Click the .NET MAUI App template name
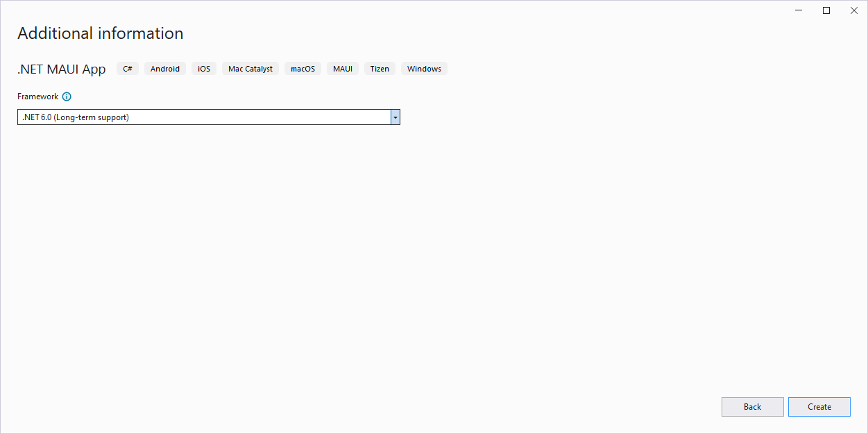 (62, 69)
